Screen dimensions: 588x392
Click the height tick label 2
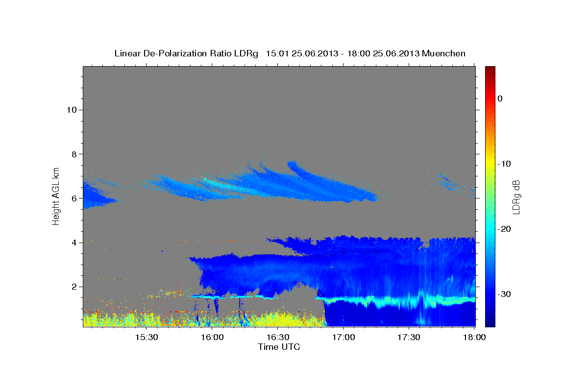click(74, 287)
